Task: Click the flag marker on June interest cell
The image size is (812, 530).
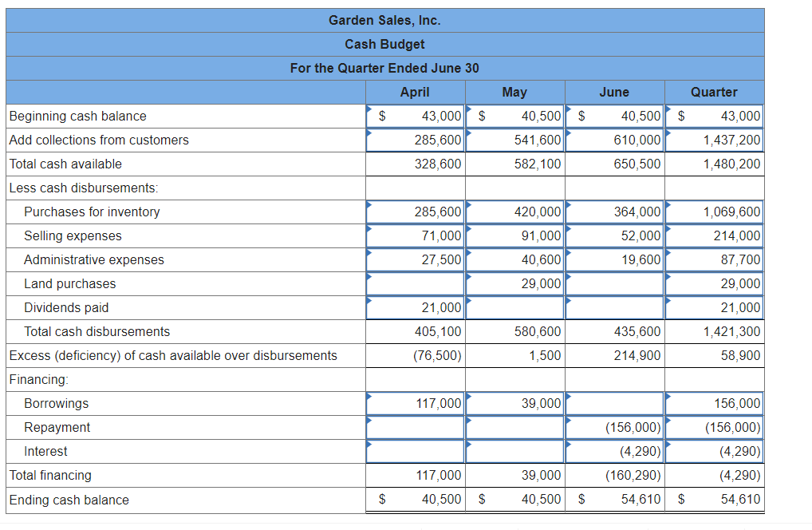Action: pyautogui.click(x=568, y=445)
